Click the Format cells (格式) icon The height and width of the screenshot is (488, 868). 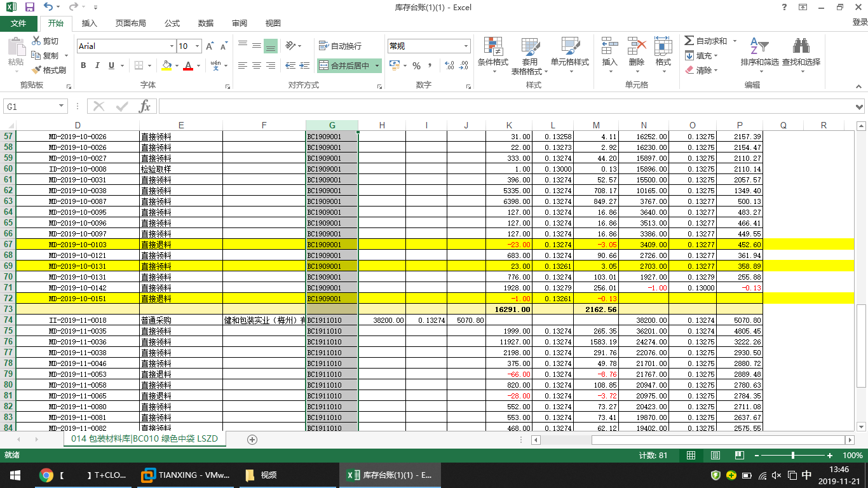[x=663, y=46]
